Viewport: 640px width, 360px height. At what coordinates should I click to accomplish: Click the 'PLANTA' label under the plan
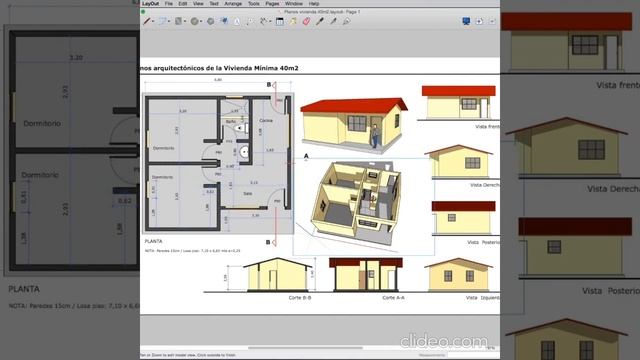point(153,241)
